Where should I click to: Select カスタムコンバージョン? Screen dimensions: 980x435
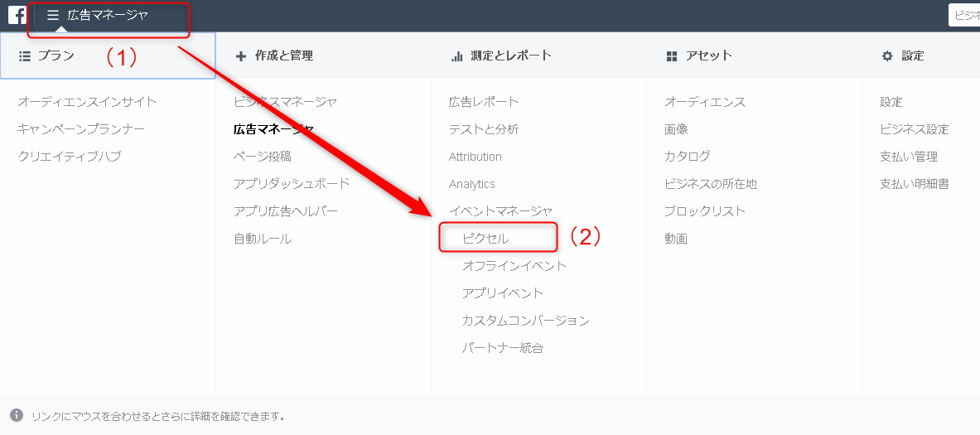[526, 321]
